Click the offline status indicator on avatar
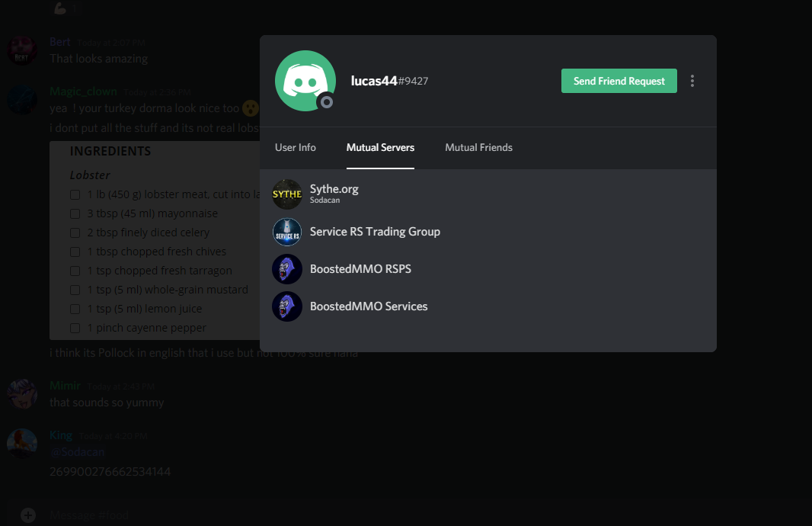The height and width of the screenshot is (526, 812). coord(326,102)
